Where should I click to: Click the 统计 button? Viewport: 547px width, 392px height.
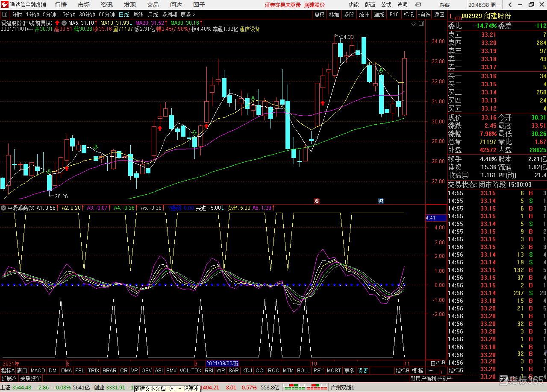click(364, 15)
